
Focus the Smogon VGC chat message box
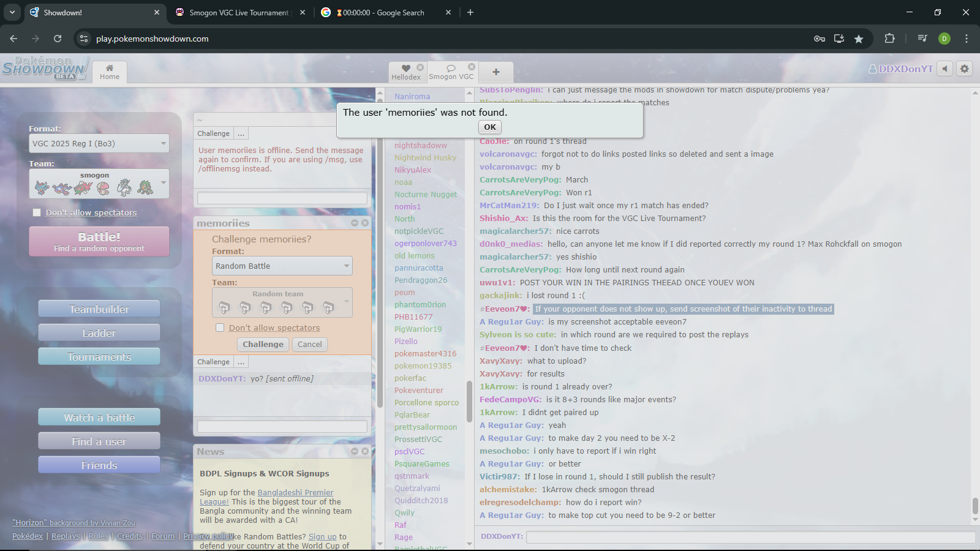(x=751, y=536)
